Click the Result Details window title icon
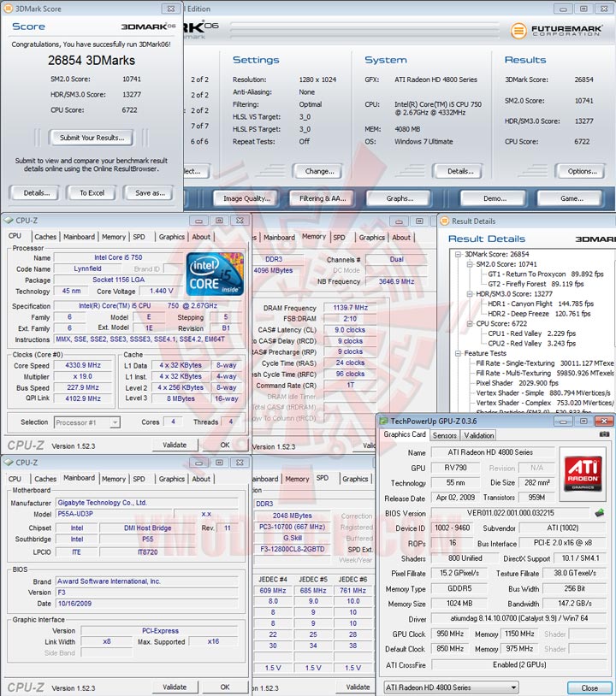616x696 pixels. pos(444,221)
